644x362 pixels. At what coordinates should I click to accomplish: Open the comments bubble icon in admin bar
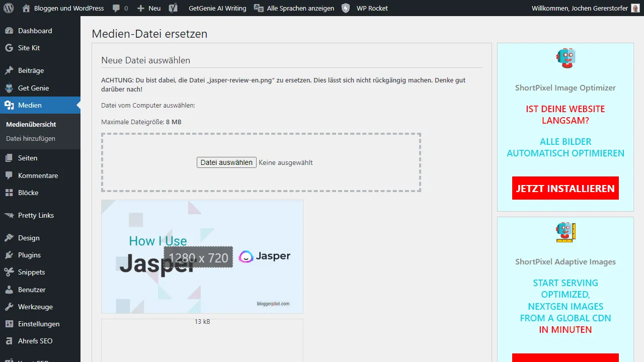[116, 9]
